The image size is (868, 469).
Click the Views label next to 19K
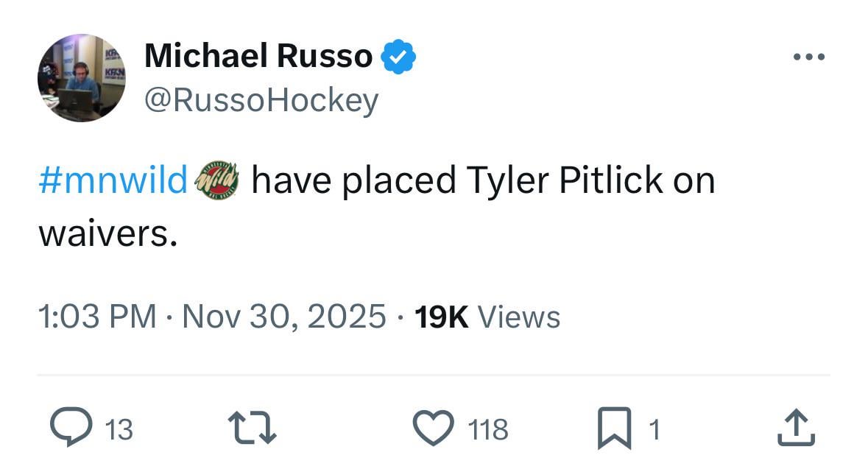point(520,317)
